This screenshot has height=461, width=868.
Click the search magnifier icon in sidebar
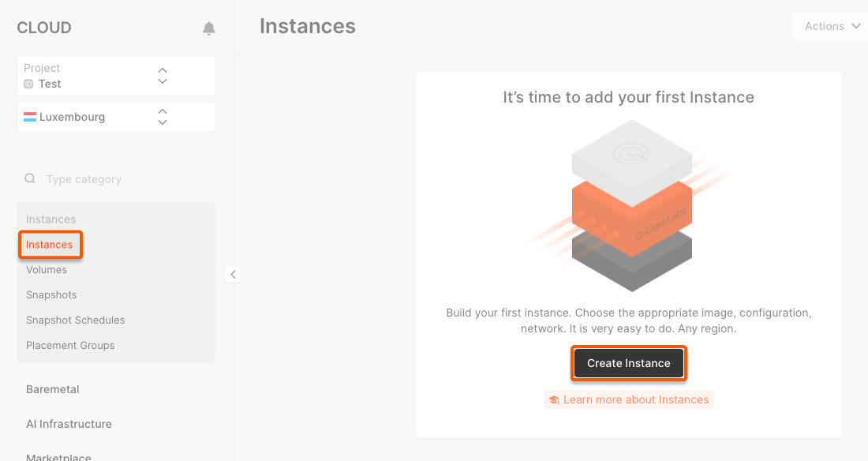tap(29, 178)
